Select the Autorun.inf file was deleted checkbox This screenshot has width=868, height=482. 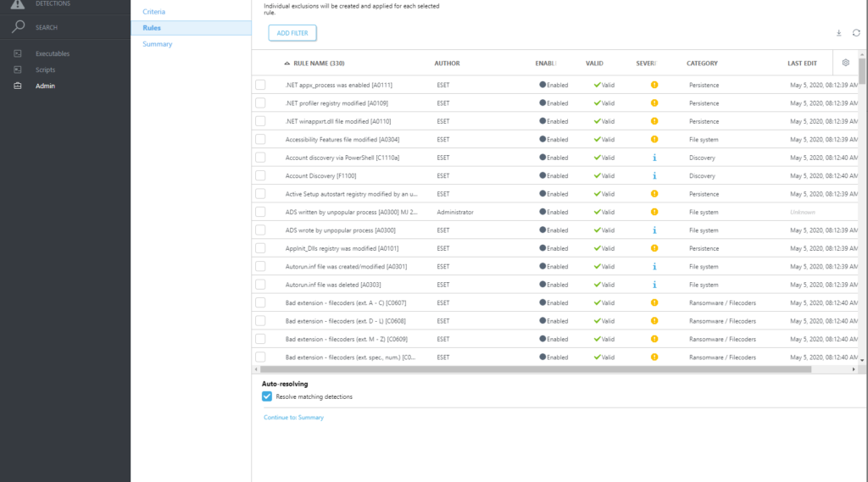(260, 285)
